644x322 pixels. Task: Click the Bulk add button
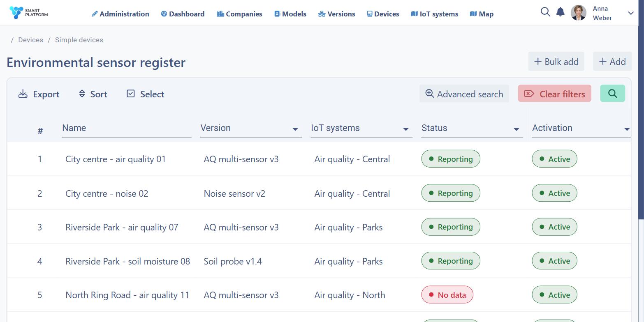[556, 62]
